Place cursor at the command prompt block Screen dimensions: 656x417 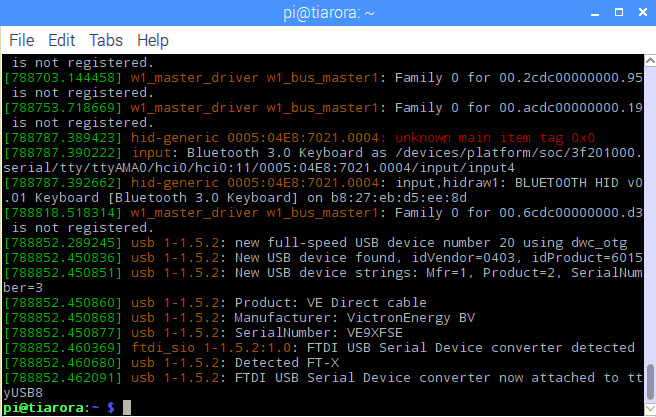(127, 407)
